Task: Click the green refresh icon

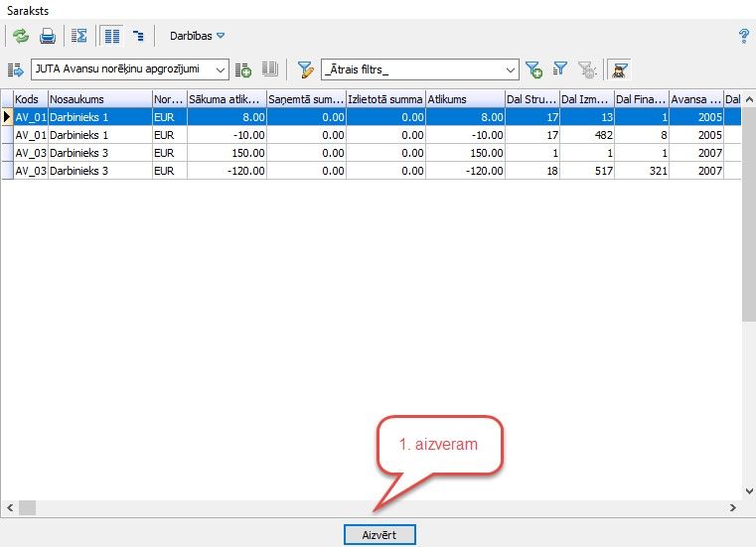Action: (x=21, y=36)
